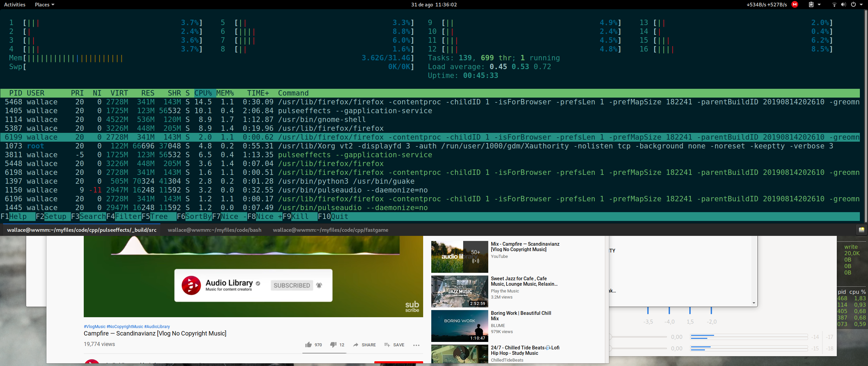
Task: Click the #VlogMusic hashtag link
Action: pyautogui.click(x=95, y=327)
